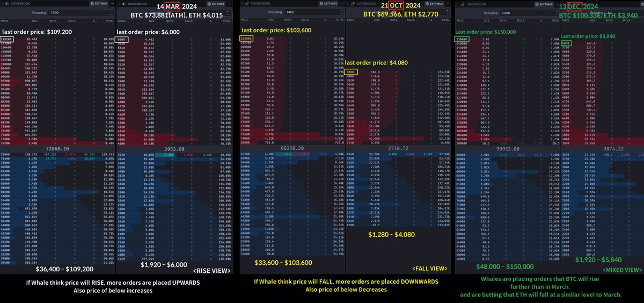Image resolution: width=644 pixels, height=303 pixels.
Task: Toggle the lock icon on October ETH orderbook
Action: (353, 4)
